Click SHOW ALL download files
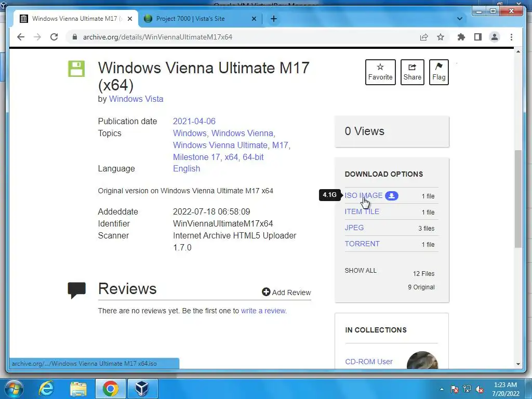Screen dimensions: 532x399 click(x=361, y=270)
